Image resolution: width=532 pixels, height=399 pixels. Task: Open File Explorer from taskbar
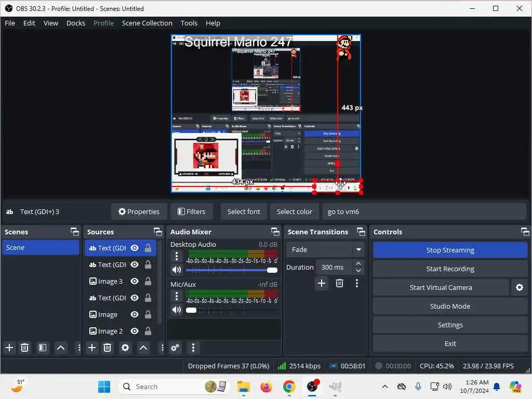(x=243, y=387)
